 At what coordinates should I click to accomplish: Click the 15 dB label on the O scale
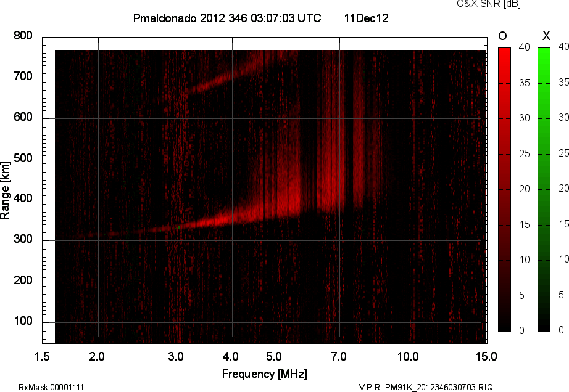click(x=525, y=225)
